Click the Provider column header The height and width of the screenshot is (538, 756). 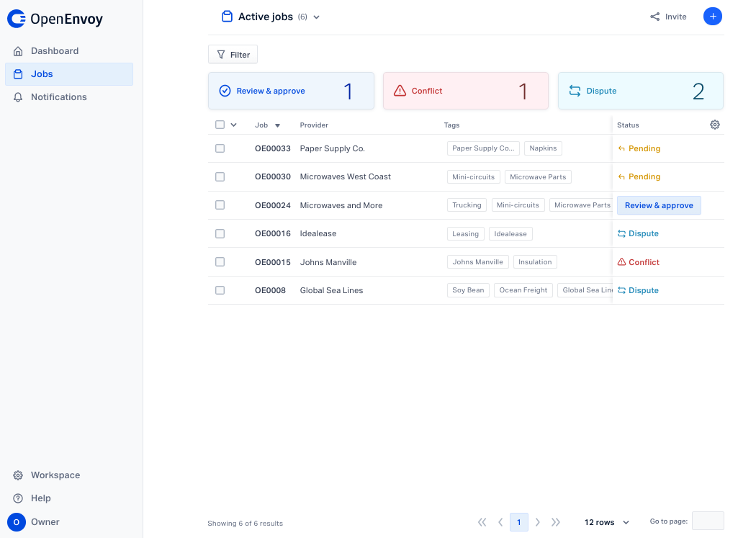[x=314, y=125]
